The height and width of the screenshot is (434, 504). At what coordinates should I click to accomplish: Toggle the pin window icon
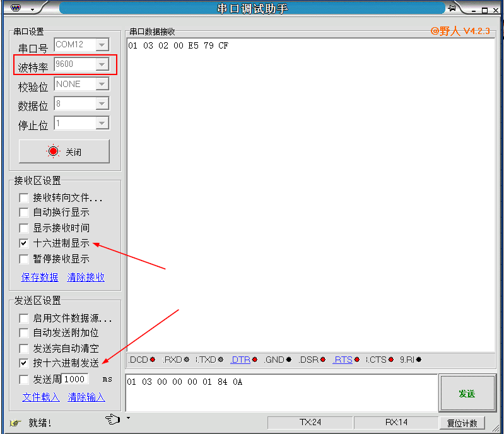pyautogui.click(x=452, y=8)
